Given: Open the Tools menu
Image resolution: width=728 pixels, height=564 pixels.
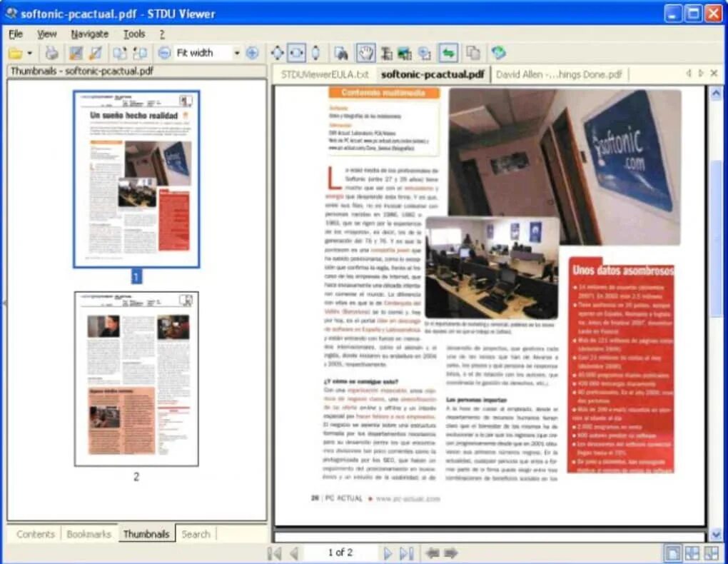Looking at the screenshot, I should tap(134, 34).
